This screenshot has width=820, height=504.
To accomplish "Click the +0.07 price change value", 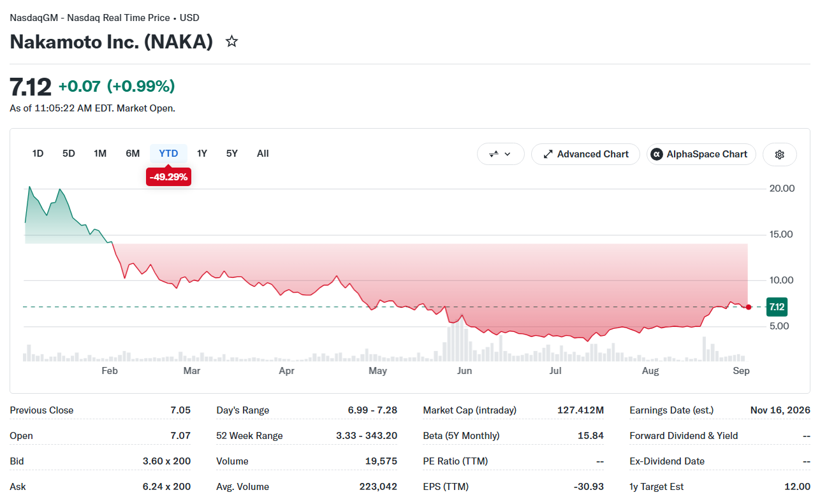I will pyautogui.click(x=80, y=87).
